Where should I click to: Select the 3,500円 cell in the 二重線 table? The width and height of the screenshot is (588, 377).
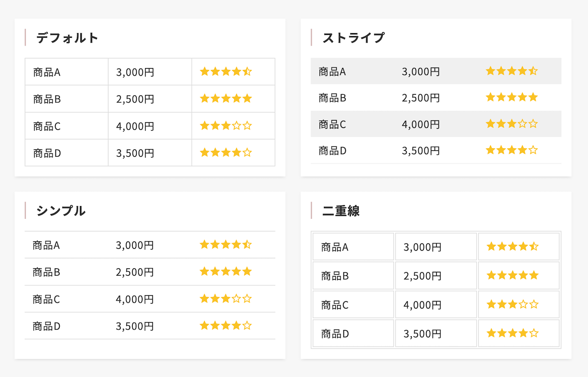422,334
